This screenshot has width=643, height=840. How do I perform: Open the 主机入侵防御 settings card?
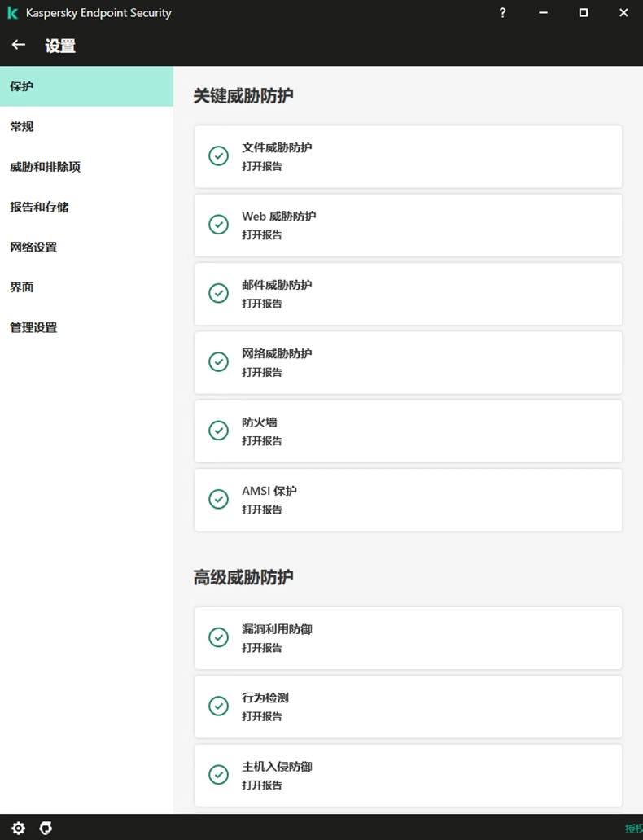(407, 774)
